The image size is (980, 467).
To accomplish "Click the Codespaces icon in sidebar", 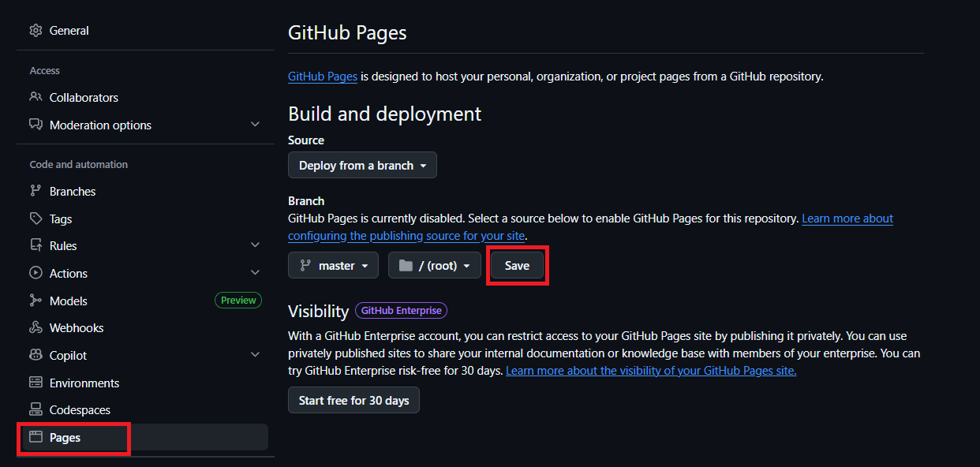I will pos(36,409).
